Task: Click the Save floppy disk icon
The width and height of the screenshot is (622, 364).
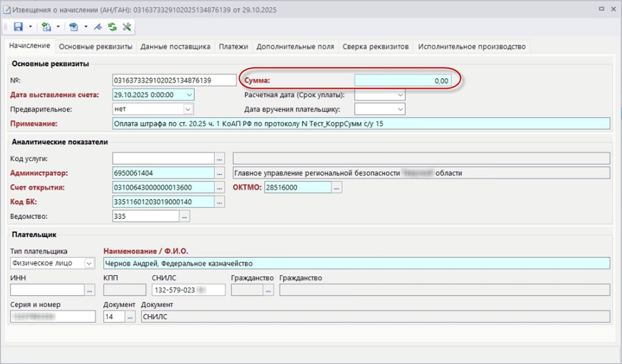Action: [18, 27]
